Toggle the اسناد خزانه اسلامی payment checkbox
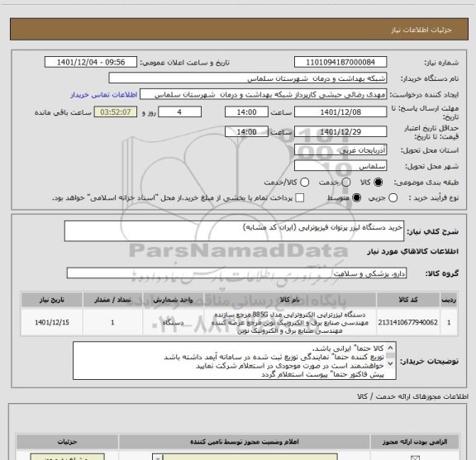 coord(300,198)
